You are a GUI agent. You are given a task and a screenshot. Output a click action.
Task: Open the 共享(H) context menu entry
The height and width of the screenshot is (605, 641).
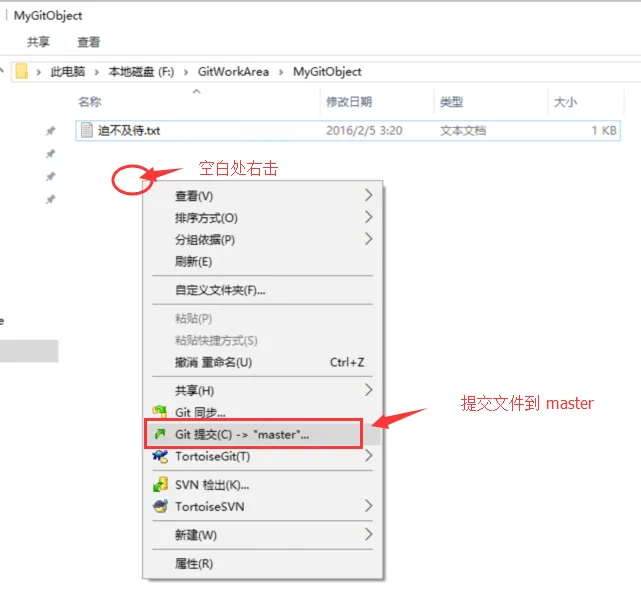tap(262, 390)
